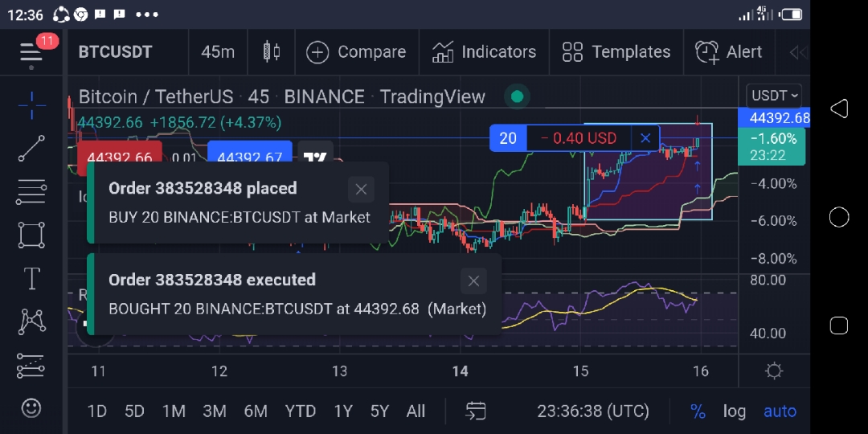The width and height of the screenshot is (868, 434).
Task: Open the Indicators menu
Action: point(484,52)
